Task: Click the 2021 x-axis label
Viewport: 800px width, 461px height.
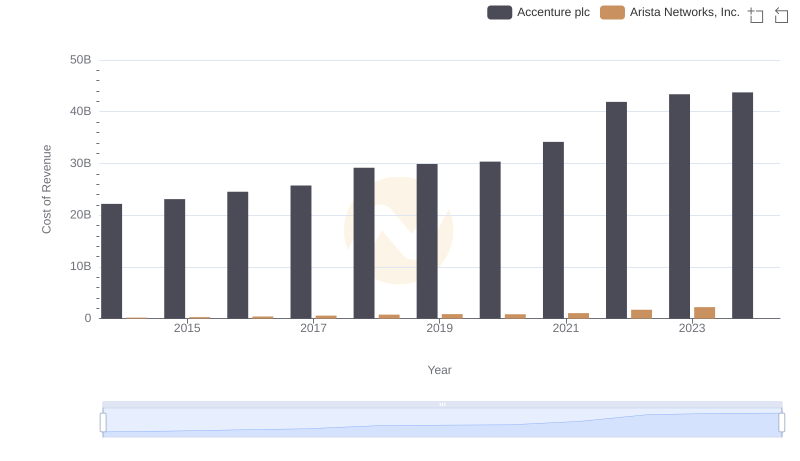Action: [566, 328]
